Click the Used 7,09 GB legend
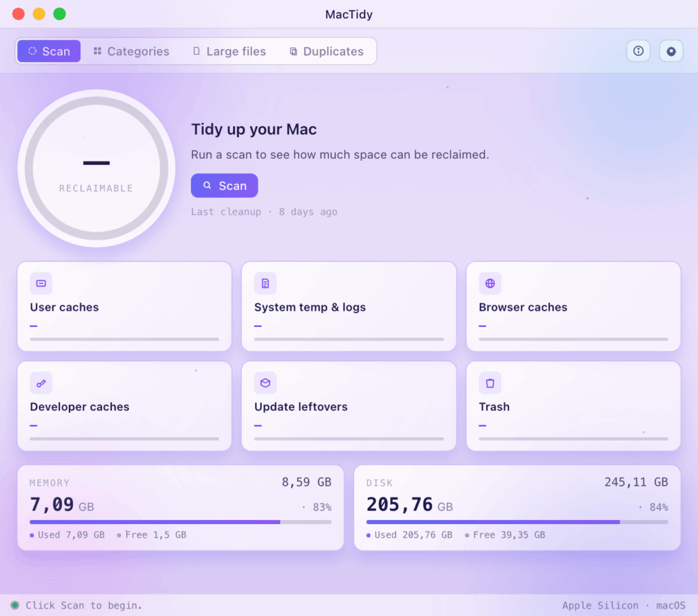 coord(67,535)
